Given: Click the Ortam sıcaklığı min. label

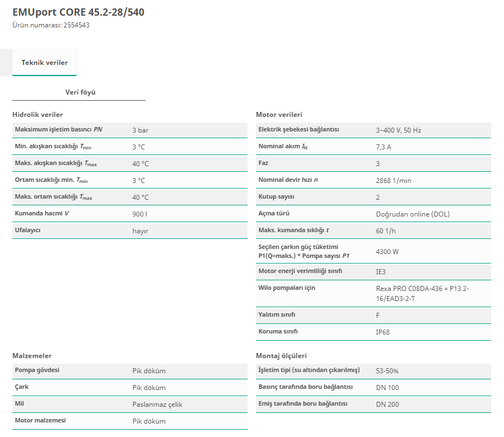Looking at the screenshot, I should [x=51, y=180].
